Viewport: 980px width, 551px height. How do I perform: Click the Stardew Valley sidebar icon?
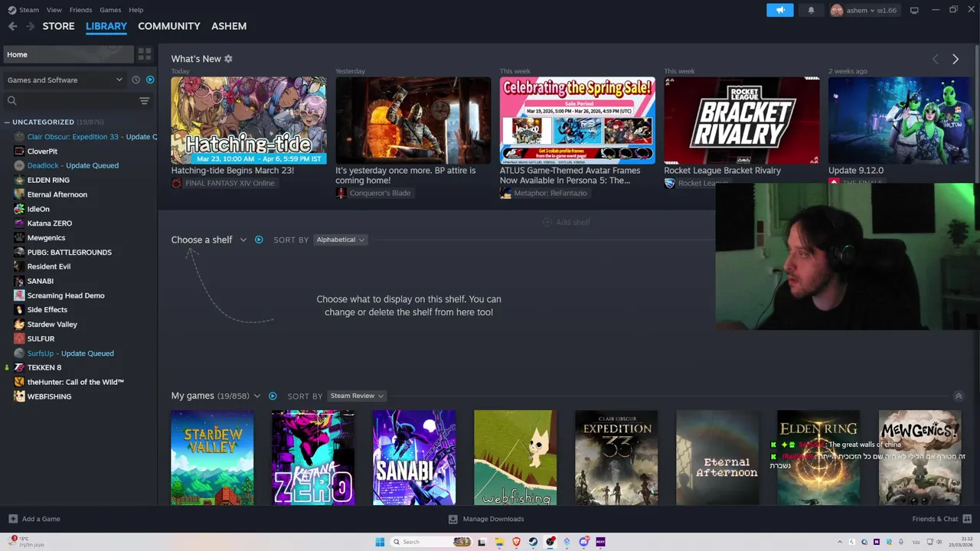[19, 324]
